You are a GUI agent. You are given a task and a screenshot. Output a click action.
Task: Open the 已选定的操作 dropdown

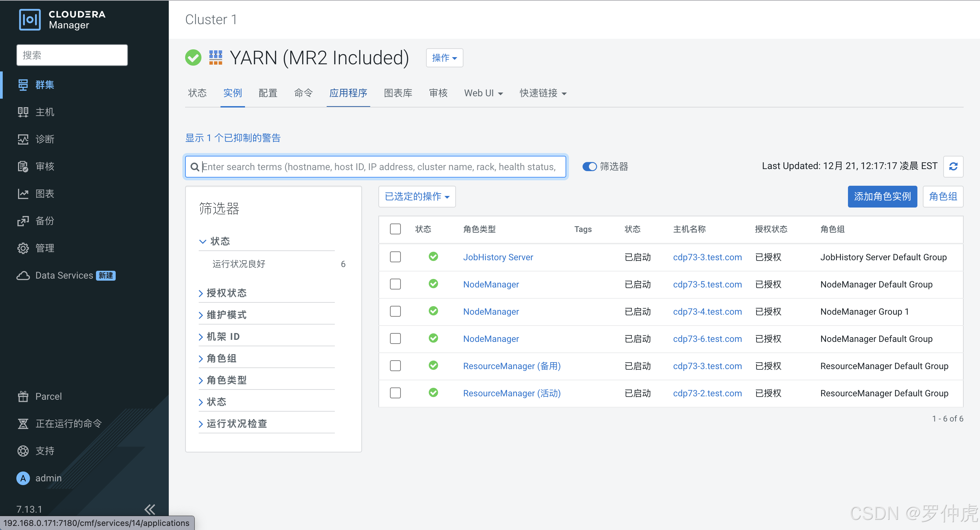pos(417,196)
